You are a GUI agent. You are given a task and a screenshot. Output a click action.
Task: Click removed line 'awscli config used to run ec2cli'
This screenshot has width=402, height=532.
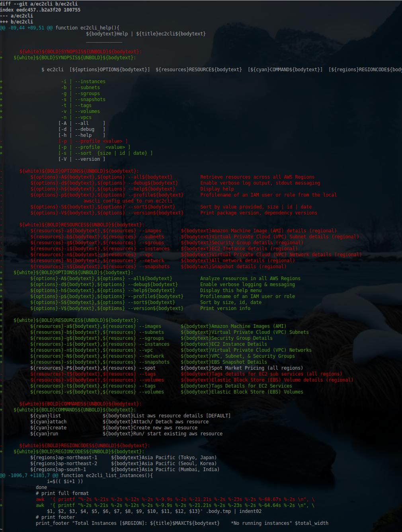(x=128, y=201)
